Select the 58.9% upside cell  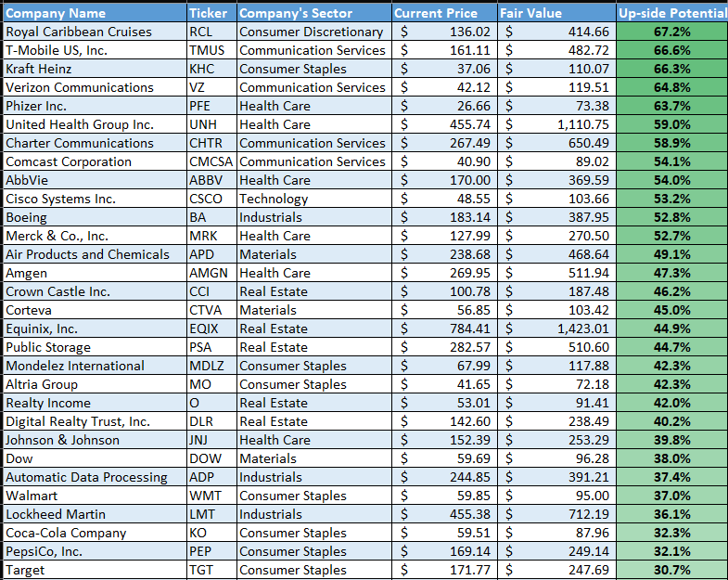[671, 143]
